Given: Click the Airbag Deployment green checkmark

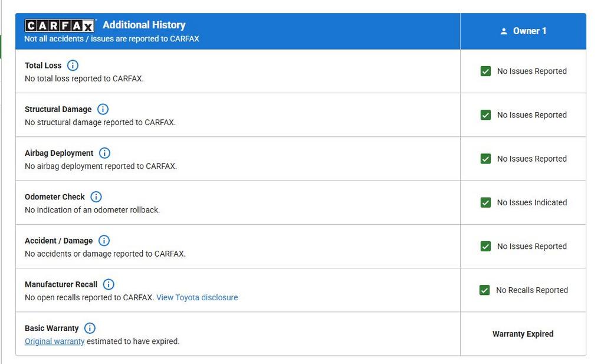Looking at the screenshot, I should pos(485,159).
